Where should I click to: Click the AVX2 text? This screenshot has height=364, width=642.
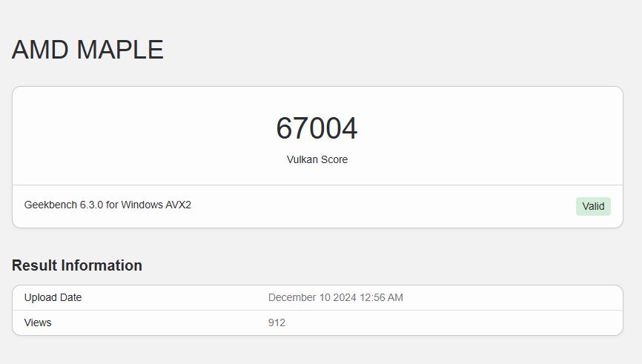(179, 205)
